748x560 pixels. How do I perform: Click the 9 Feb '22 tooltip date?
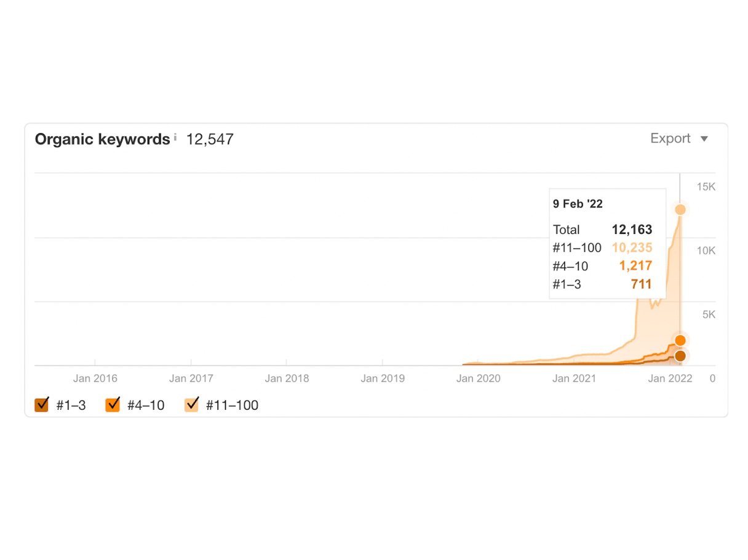578,204
